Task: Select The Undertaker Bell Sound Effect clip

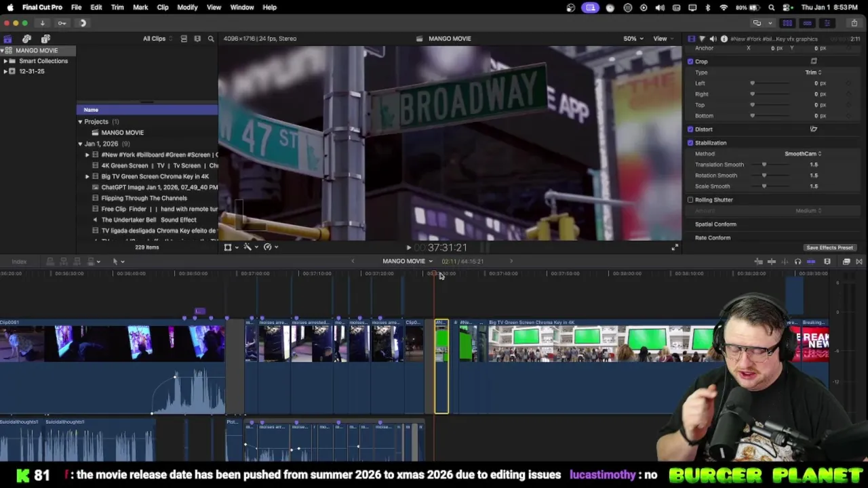Action: click(149, 220)
